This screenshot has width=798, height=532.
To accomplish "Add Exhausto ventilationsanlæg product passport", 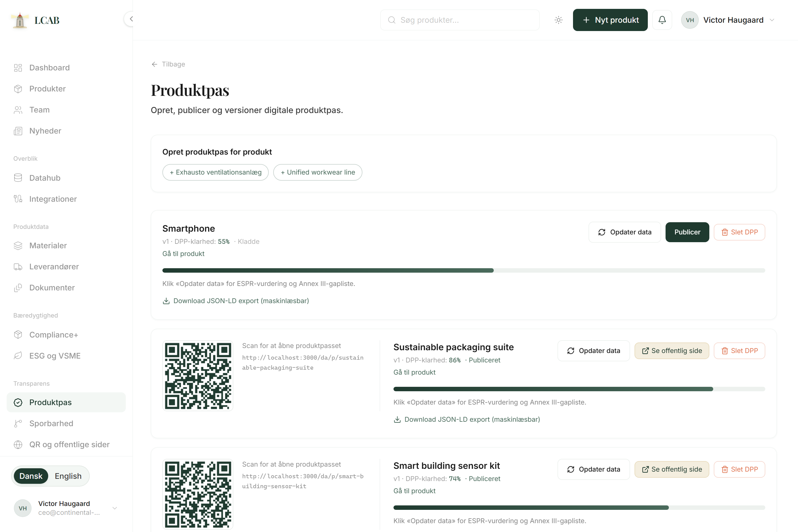I will [x=216, y=172].
